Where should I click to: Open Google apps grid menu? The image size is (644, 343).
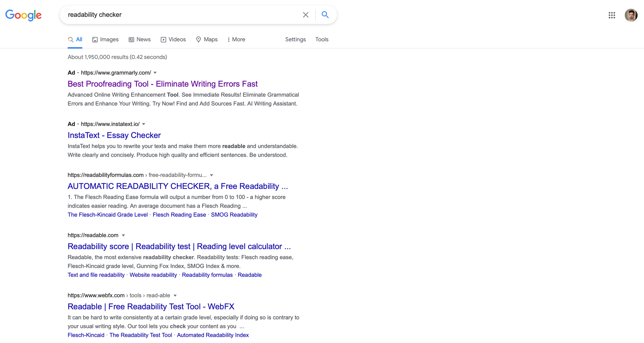click(x=611, y=15)
